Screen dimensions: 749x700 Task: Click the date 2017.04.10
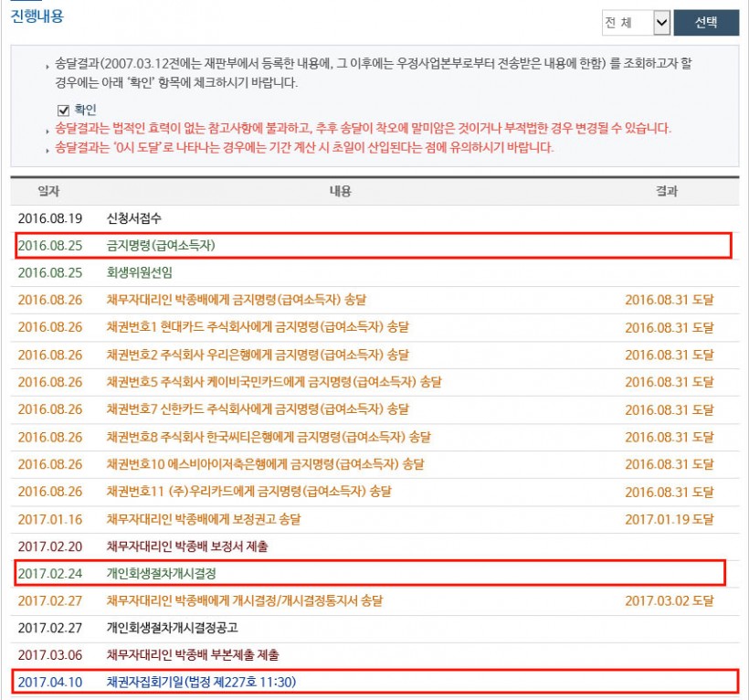pyautogui.click(x=50, y=683)
